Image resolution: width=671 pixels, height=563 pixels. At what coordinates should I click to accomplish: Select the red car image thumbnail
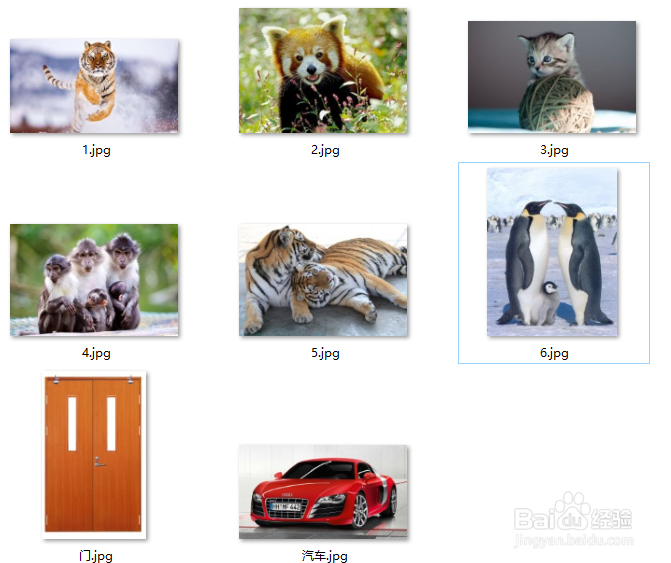pos(323,492)
